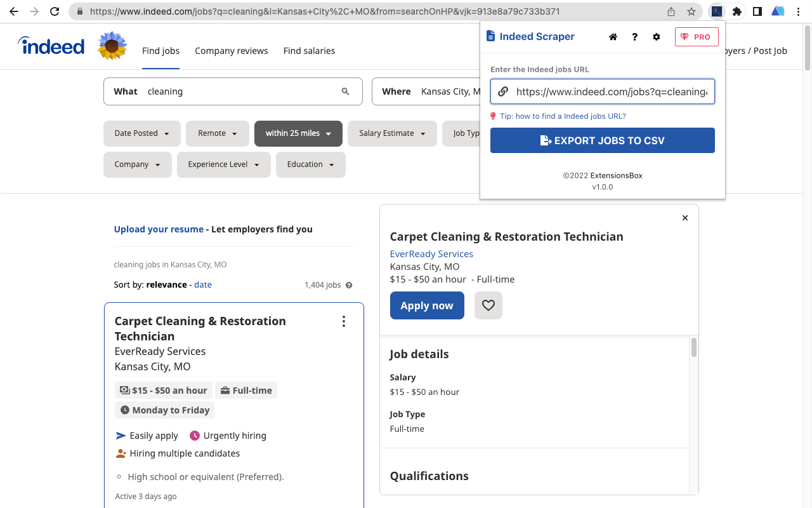Open Indeed Scraper settings gear icon
812x508 pixels.
pos(657,37)
